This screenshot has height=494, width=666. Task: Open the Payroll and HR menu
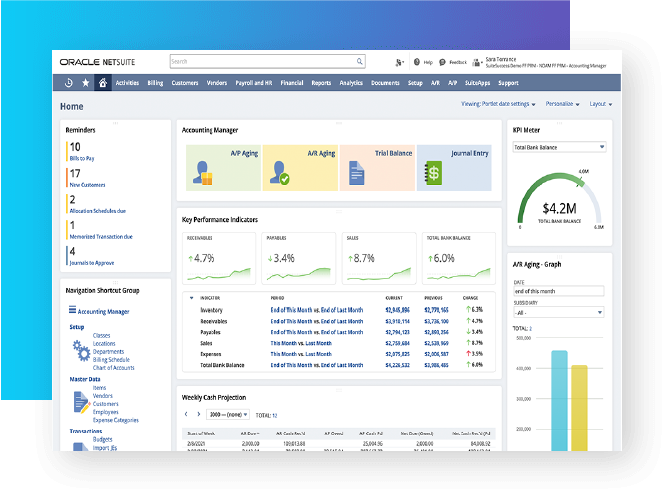pyautogui.click(x=251, y=83)
